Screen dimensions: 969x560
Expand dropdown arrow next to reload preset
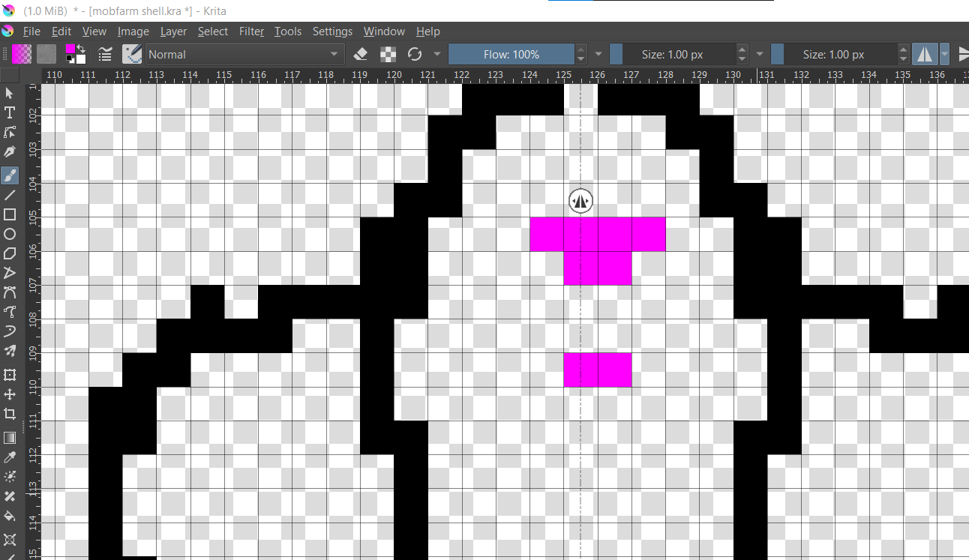pyautogui.click(x=437, y=54)
